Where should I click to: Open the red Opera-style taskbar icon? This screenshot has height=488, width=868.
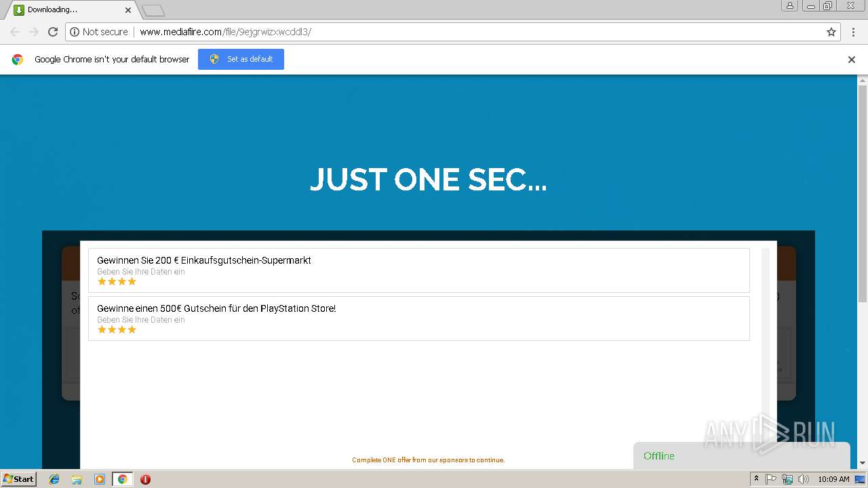pos(145,479)
